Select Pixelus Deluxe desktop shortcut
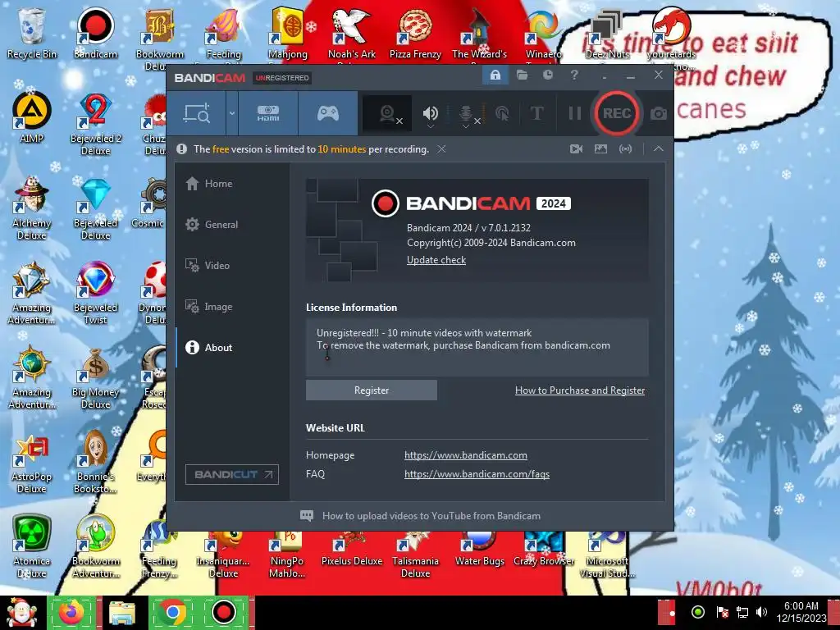840x630 pixels. (x=351, y=549)
